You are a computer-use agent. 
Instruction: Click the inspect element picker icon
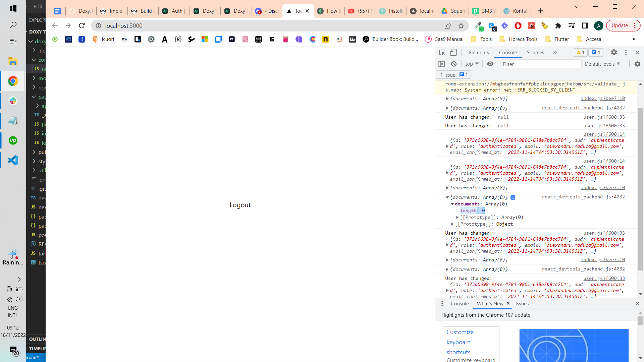click(442, 53)
